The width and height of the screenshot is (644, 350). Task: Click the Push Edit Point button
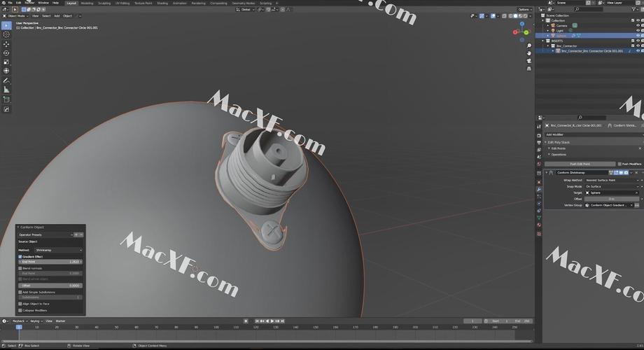[580, 164]
